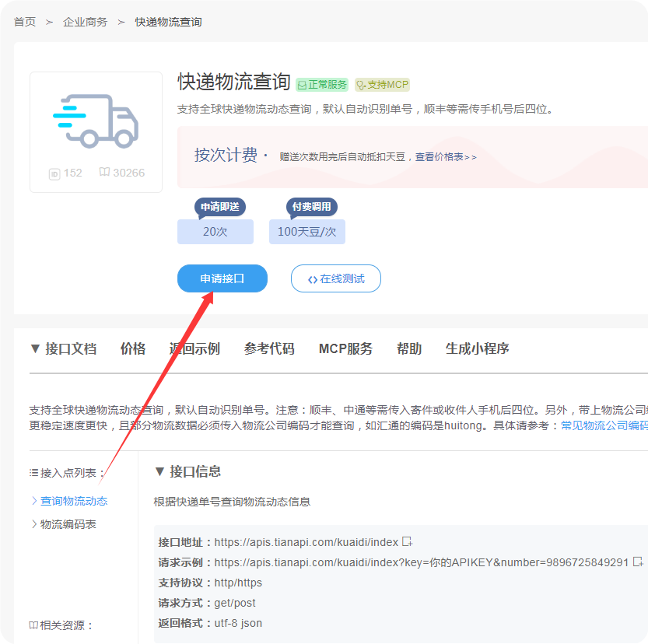Collapse the 接口信息 section
Screen dimensions: 648x644
(161, 472)
